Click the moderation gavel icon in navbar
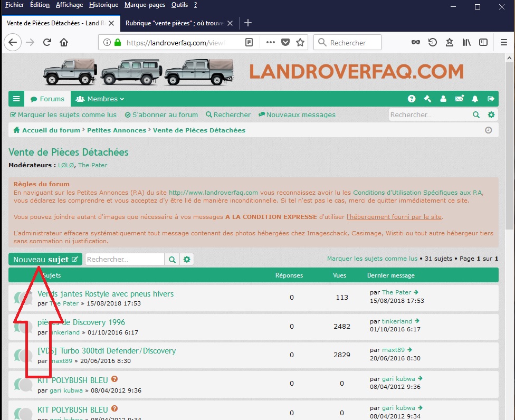This screenshot has width=515, height=420. click(427, 99)
